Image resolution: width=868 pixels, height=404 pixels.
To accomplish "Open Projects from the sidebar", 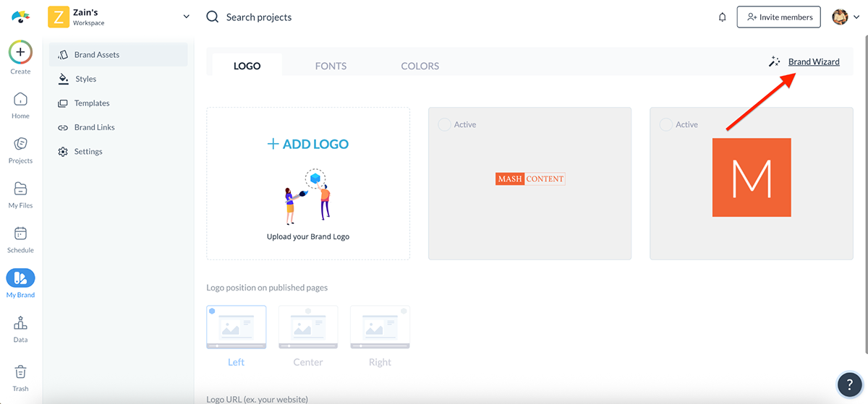I will tap(20, 145).
